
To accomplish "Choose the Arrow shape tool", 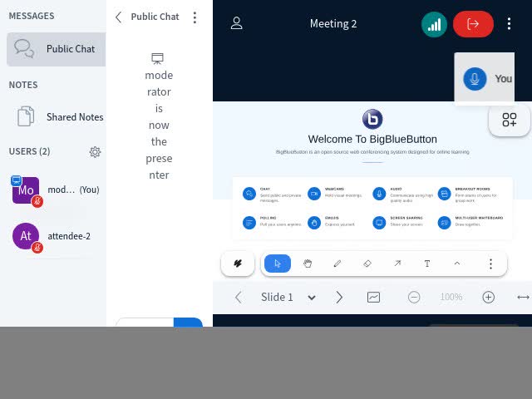I will click(397, 264).
